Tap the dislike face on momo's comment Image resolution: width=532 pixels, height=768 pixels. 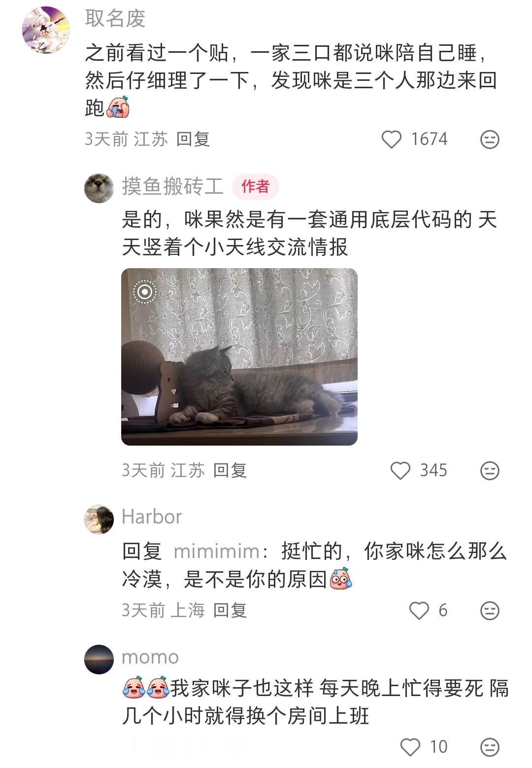[490, 747]
